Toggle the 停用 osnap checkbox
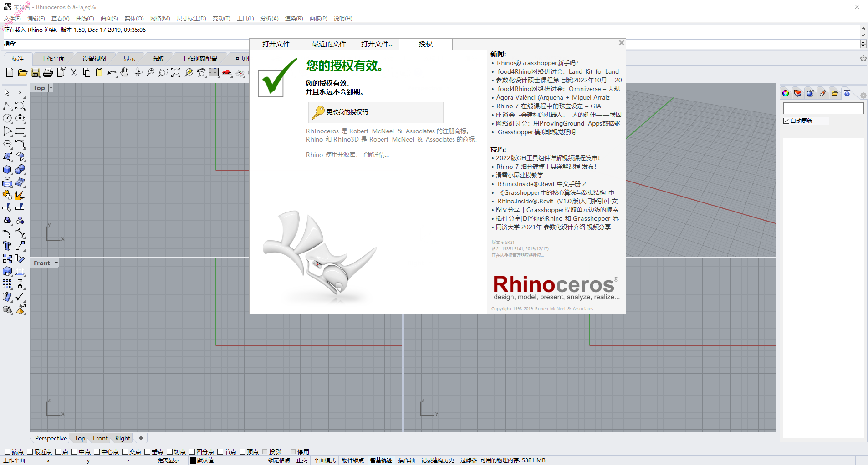868x465 pixels. point(293,452)
